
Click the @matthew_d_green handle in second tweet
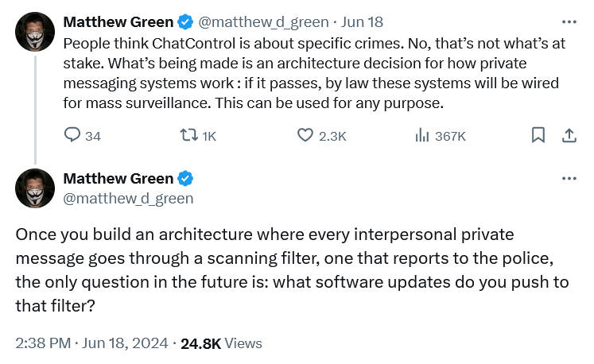click(127, 198)
